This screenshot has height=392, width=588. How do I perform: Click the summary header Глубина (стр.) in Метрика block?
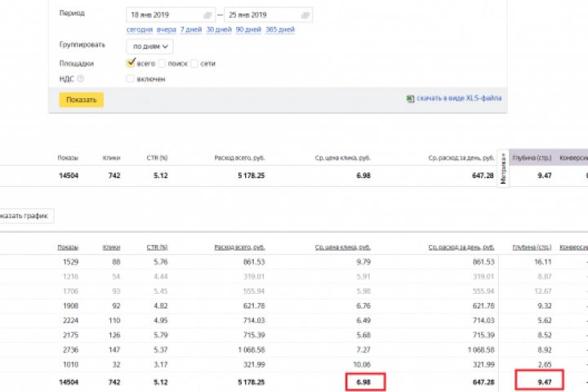click(532, 158)
